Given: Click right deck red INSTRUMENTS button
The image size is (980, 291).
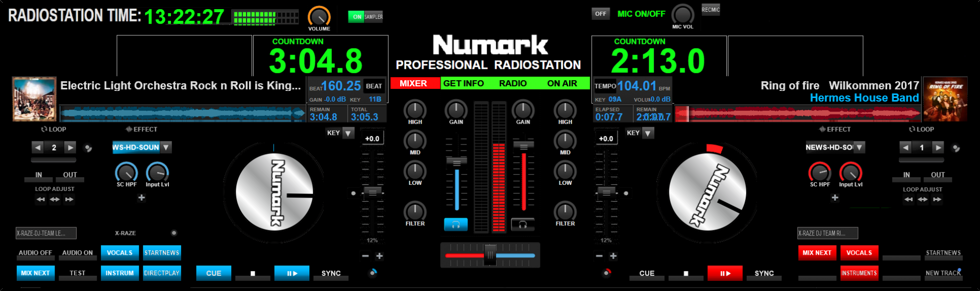Looking at the screenshot, I should (859, 273).
